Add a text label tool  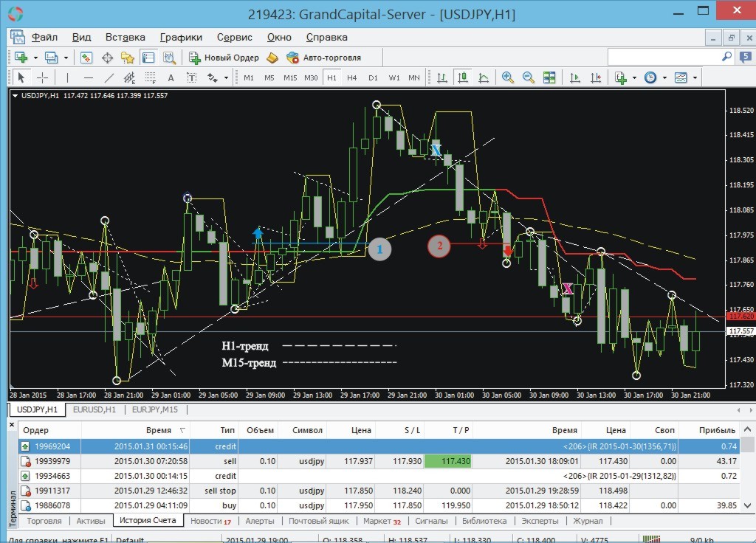(171, 77)
